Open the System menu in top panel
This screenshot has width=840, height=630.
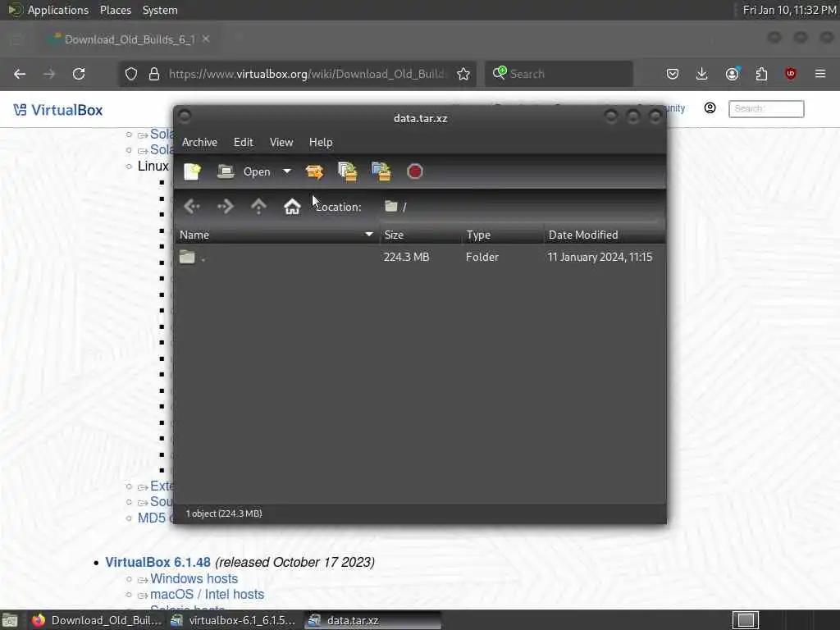click(x=160, y=10)
